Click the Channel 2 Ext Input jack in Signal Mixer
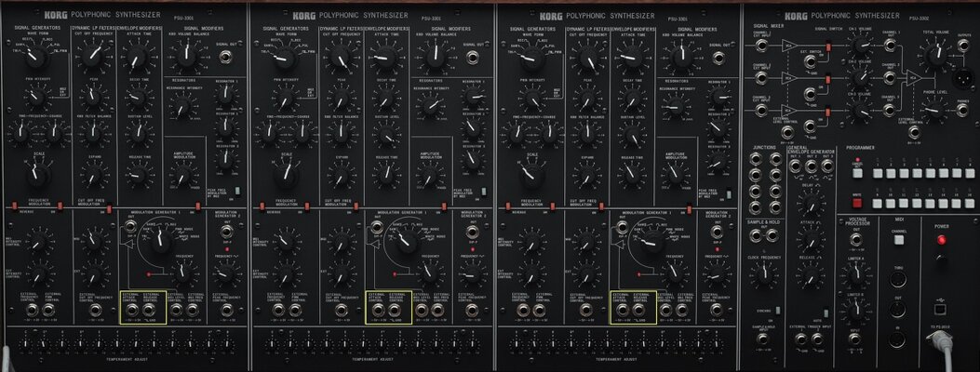Viewport: 980px width, 372px height. click(761, 78)
